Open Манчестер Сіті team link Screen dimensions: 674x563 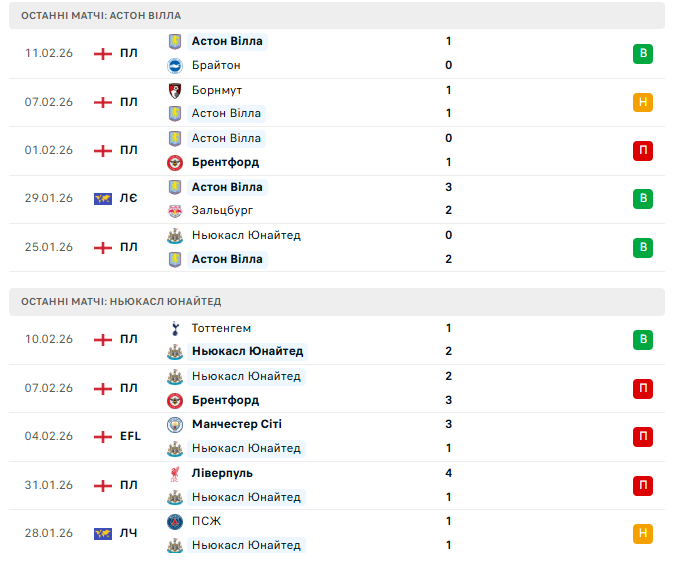tap(236, 424)
